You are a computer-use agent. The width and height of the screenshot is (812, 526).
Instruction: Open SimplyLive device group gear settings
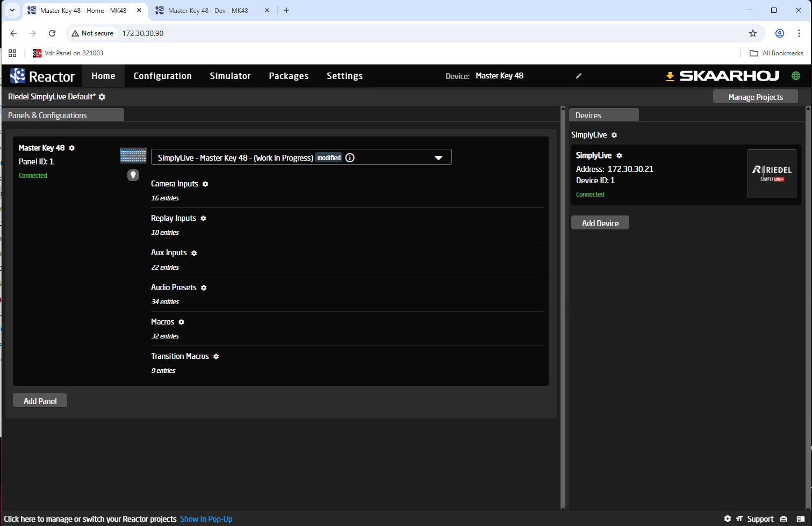614,135
